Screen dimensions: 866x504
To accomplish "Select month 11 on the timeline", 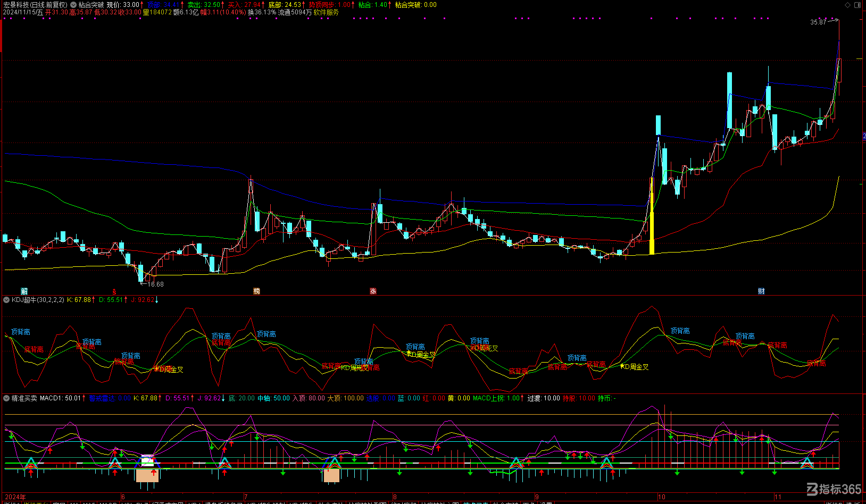I will pyautogui.click(x=778, y=497).
